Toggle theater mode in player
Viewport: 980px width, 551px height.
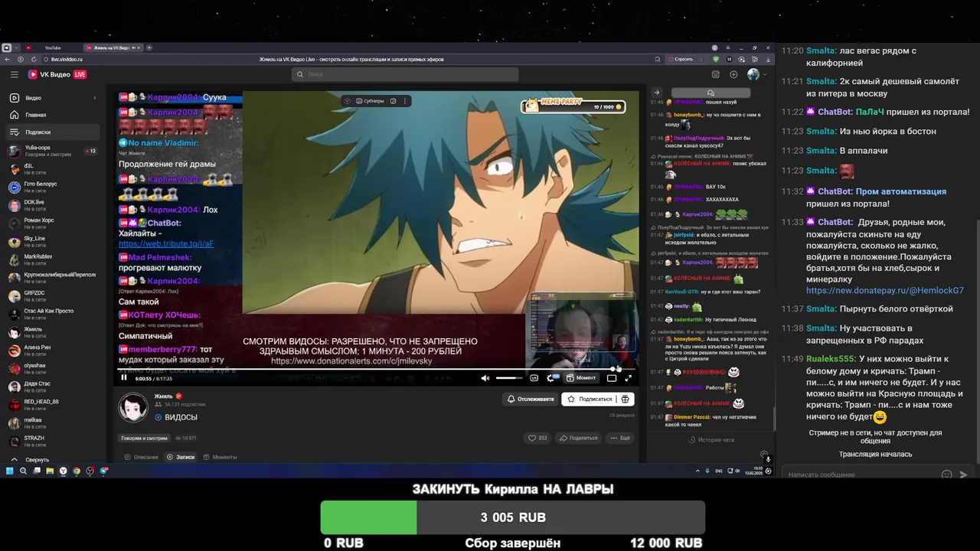[x=612, y=377]
